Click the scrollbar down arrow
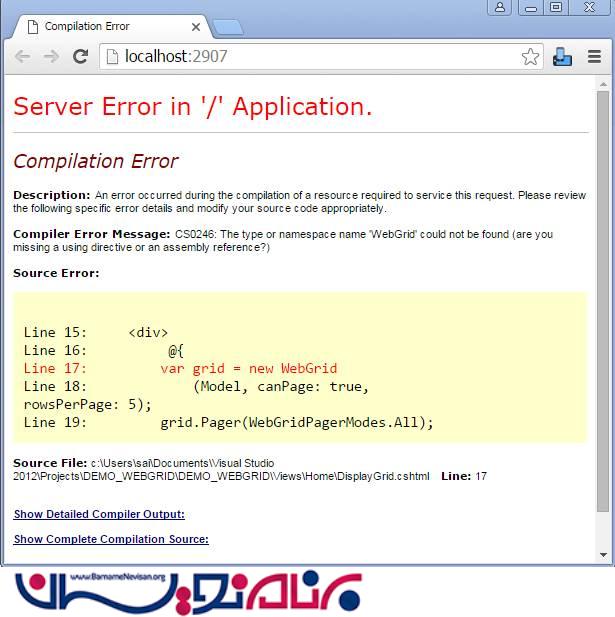This screenshot has height=617, width=615. point(603,554)
